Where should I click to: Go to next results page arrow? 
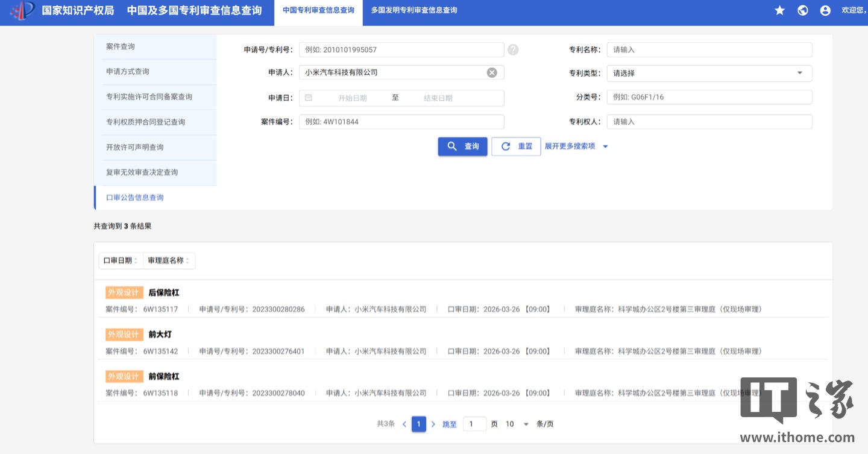(433, 424)
